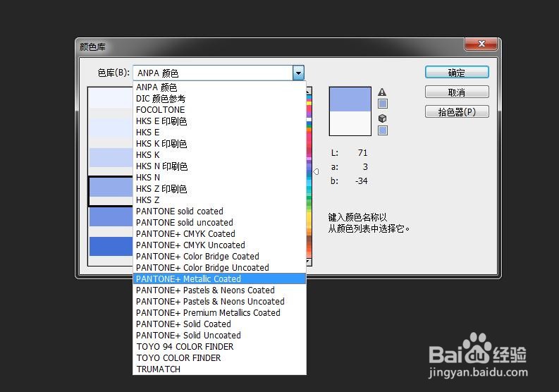Select DIC 颜色参考 in the list
The height and width of the screenshot is (392, 559).
[x=219, y=99]
